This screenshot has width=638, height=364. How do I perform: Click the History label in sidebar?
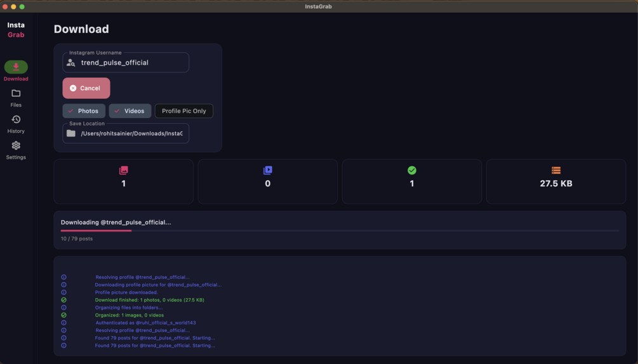[x=16, y=131]
